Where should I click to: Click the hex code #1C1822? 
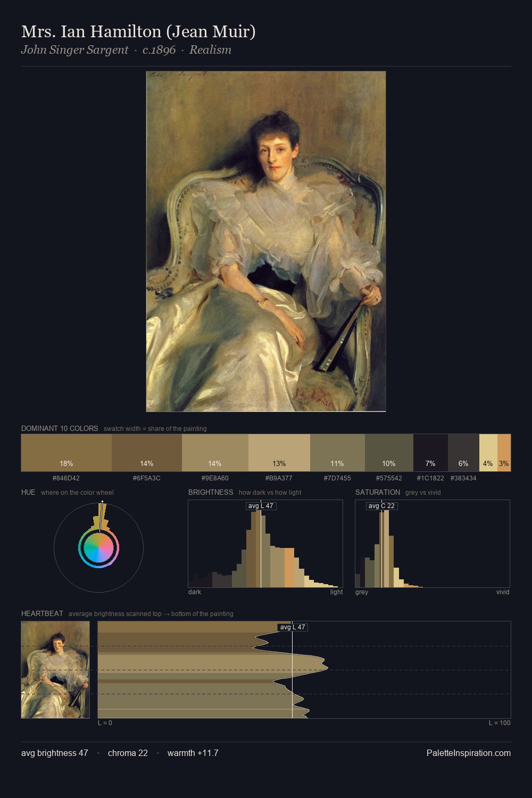tap(430, 478)
